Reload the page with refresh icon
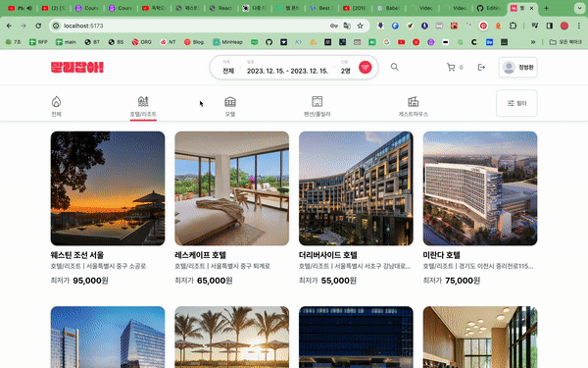 [38, 26]
